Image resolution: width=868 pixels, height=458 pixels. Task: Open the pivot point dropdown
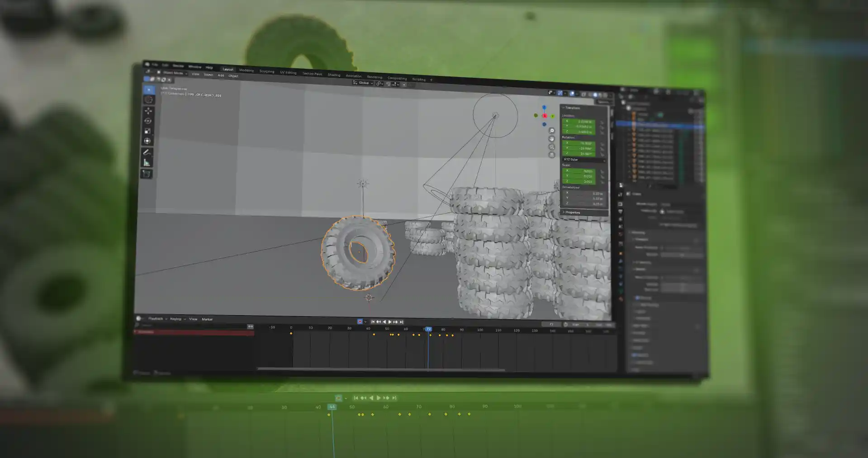coord(379,84)
